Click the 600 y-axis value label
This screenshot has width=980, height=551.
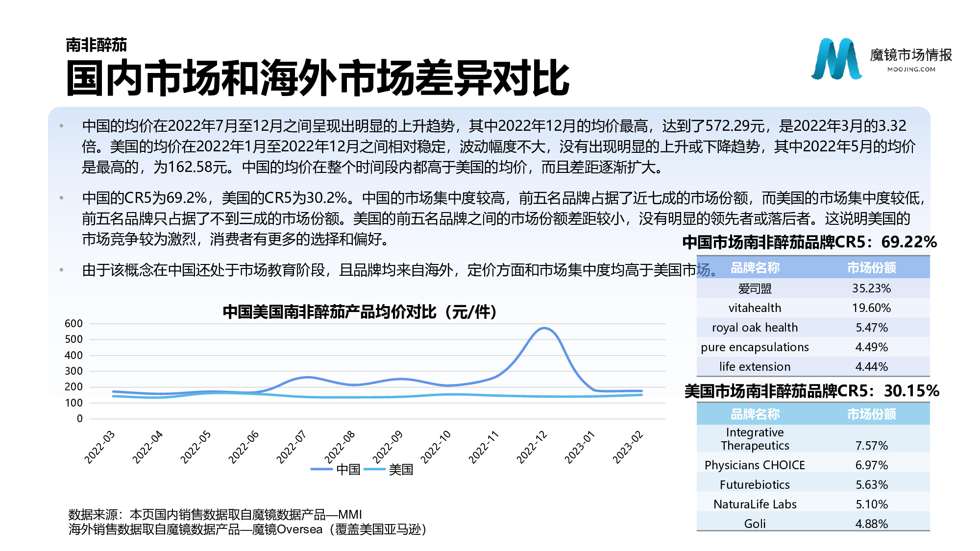(73, 323)
